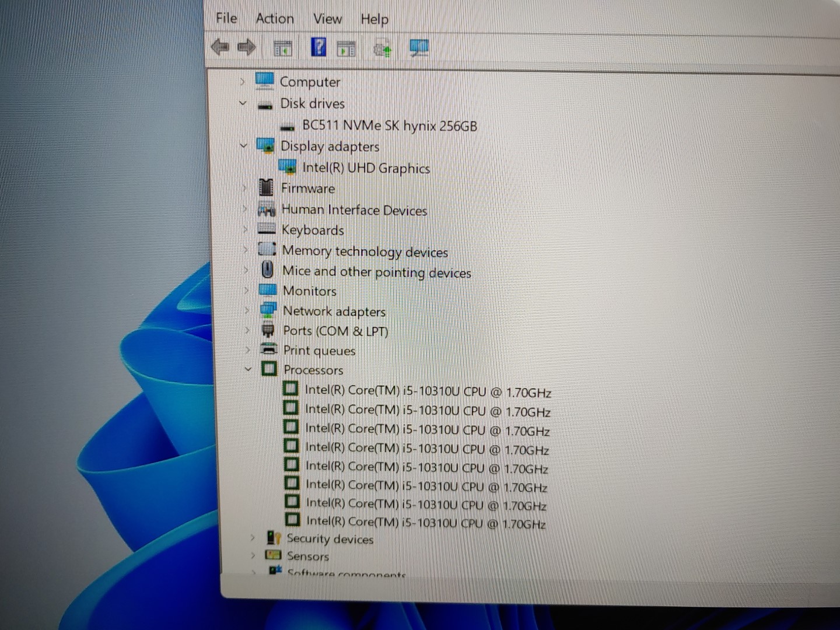Viewport: 840px width, 630px height.
Task: Select the Memory technology devices label
Action: (x=365, y=251)
